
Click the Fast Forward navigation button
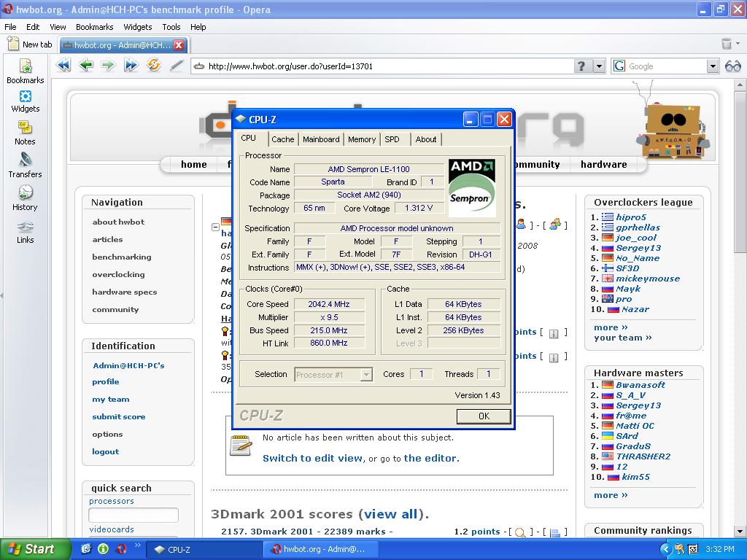131,65
